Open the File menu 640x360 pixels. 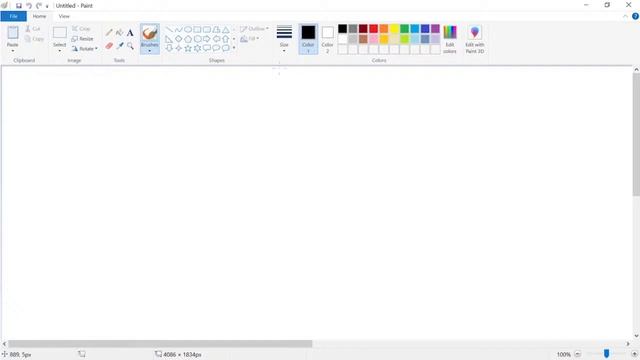[x=13, y=16]
